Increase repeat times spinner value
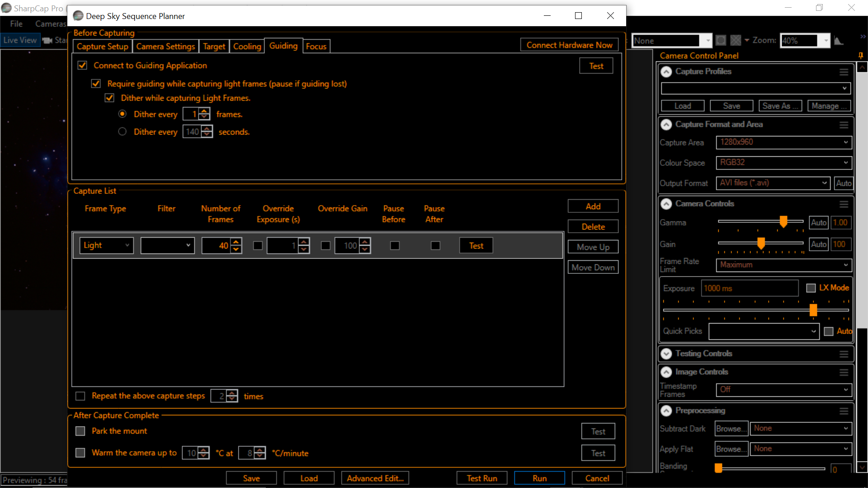Viewport: 868px width, 488px height. pos(232,393)
